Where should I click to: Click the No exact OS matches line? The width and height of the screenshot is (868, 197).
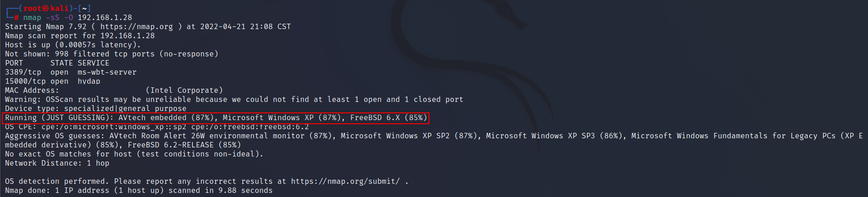(x=134, y=154)
